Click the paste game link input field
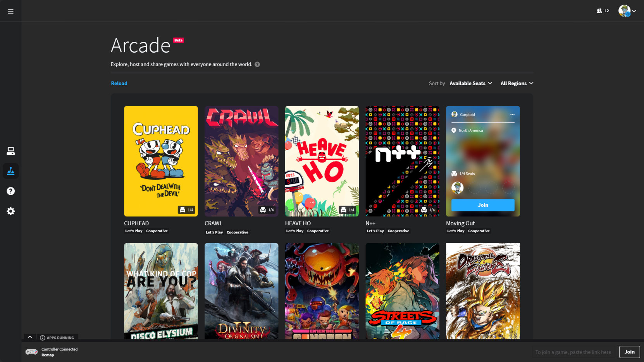 (573, 352)
